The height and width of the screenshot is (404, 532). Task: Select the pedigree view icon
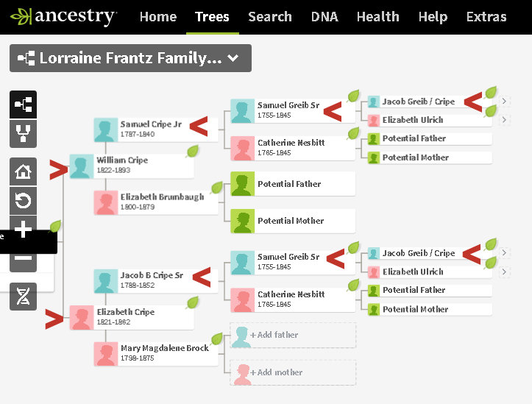[x=23, y=104]
